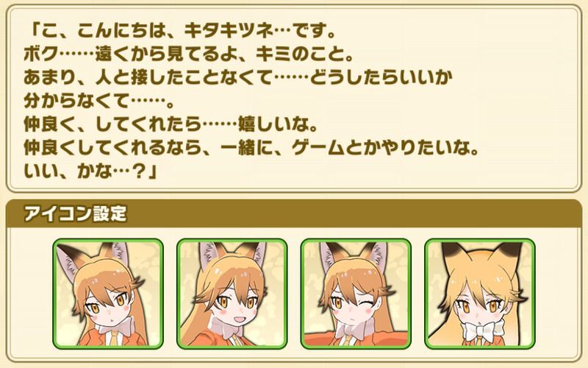588x368 pixels.
Task: Click the final line いい、かな…?
Action: click(x=90, y=172)
